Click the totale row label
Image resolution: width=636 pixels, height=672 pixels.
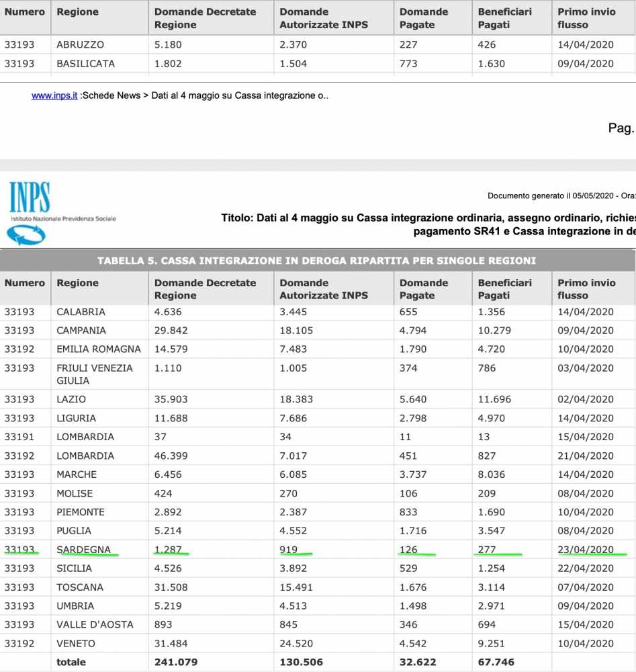(x=71, y=662)
